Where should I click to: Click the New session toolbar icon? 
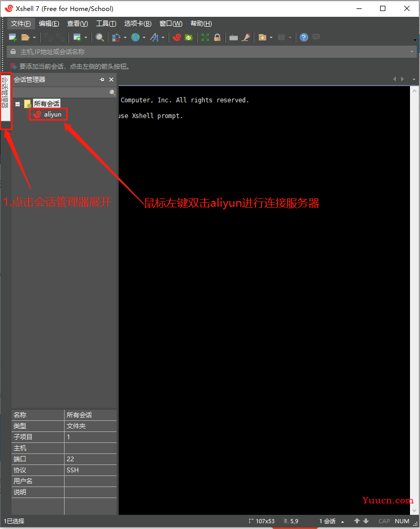click(x=13, y=37)
